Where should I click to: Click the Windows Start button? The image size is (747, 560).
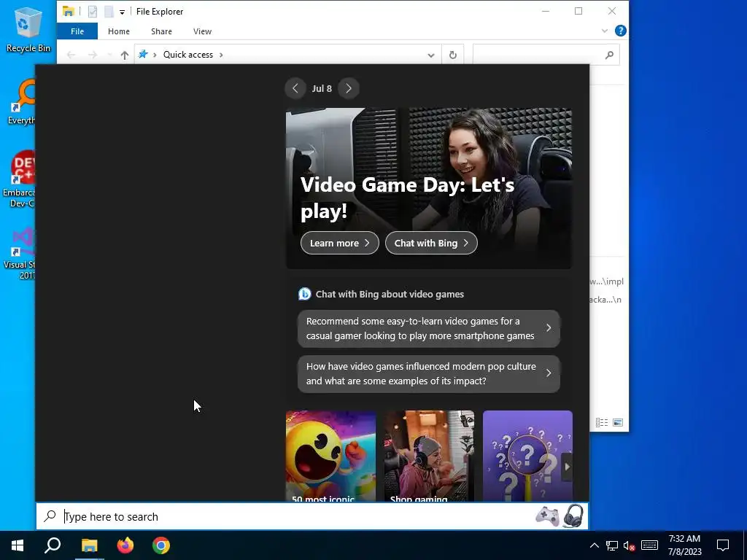tap(18, 545)
